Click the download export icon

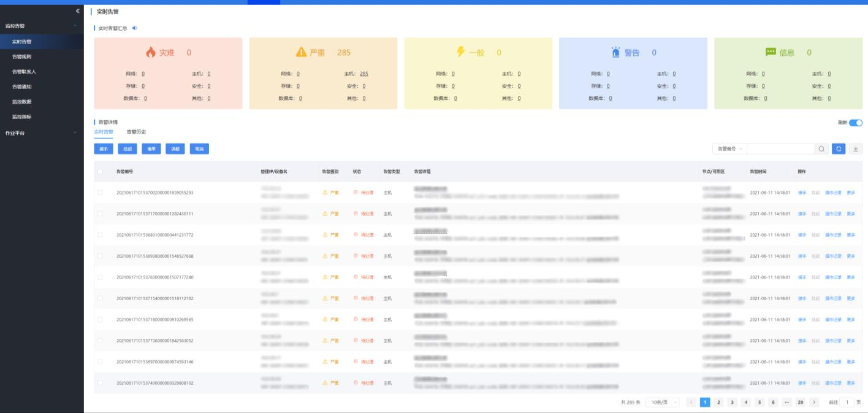pyautogui.click(x=856, y=149)
